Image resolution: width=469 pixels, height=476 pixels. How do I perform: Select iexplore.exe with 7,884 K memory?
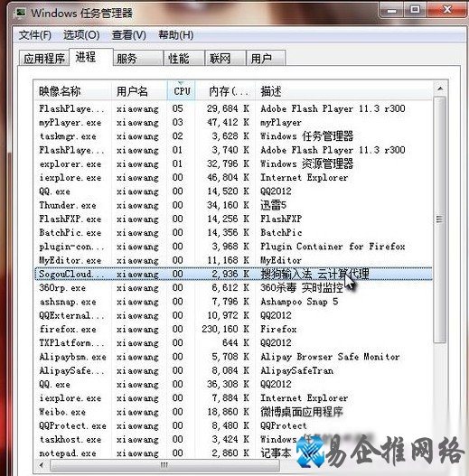[x=233, y=398]
